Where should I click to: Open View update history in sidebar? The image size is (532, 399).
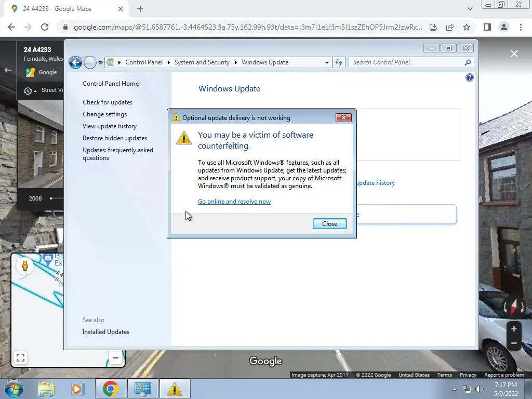coord(110,126)
